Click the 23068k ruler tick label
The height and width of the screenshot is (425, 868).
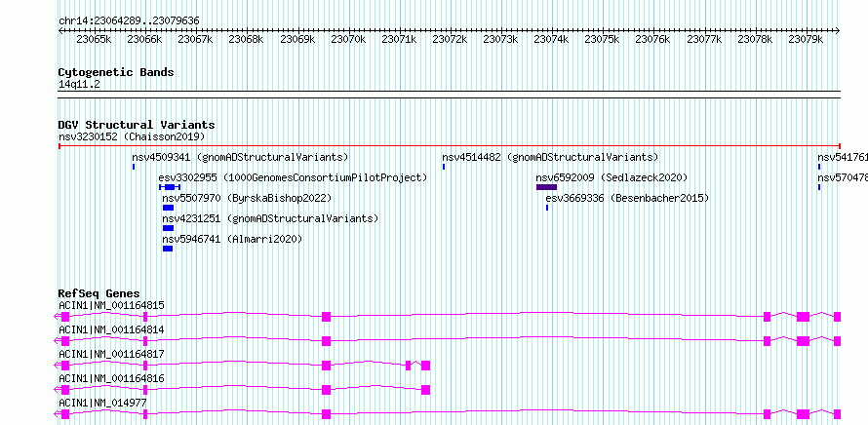(x=246, y=39)
